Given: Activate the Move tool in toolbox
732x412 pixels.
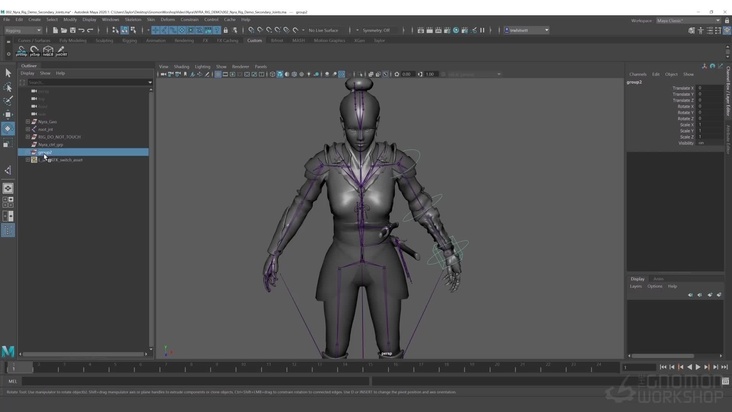Looking at the screenshot, I should (8, 114).
